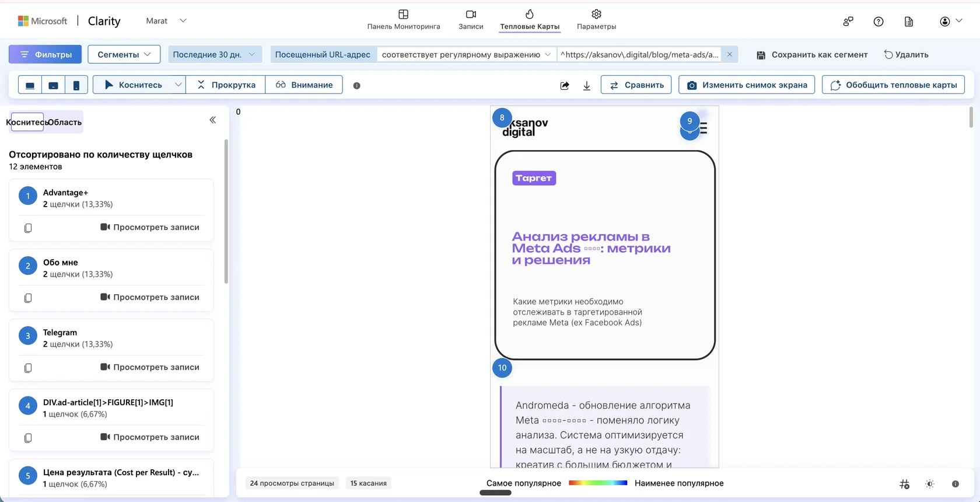Click the page vertical scrollbar

(x=971, y=117)
